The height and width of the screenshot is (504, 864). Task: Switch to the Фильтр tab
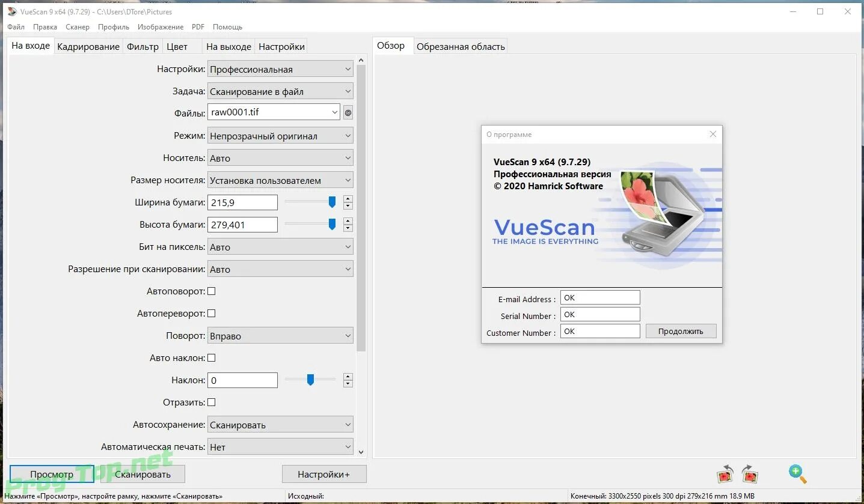click(x=143, y=46)
